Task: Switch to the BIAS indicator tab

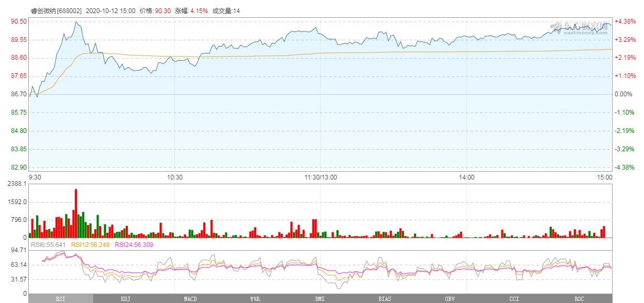Action: pos(385,299)
